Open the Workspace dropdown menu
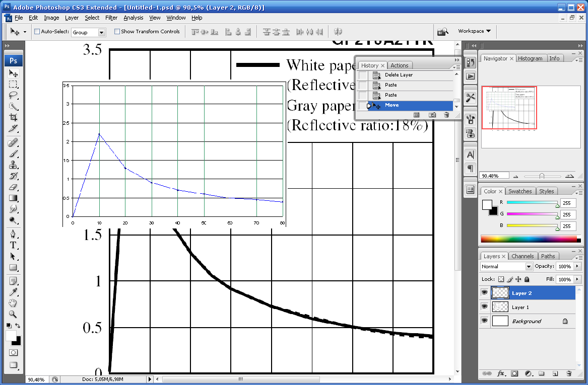 (474, 31)
